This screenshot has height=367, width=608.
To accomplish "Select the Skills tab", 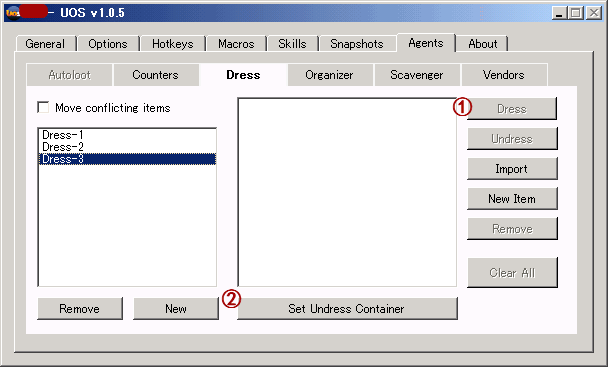I will pos(292,44).
